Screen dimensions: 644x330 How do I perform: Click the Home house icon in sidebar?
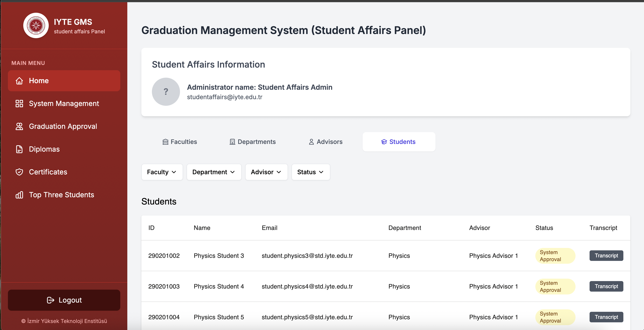20,81
